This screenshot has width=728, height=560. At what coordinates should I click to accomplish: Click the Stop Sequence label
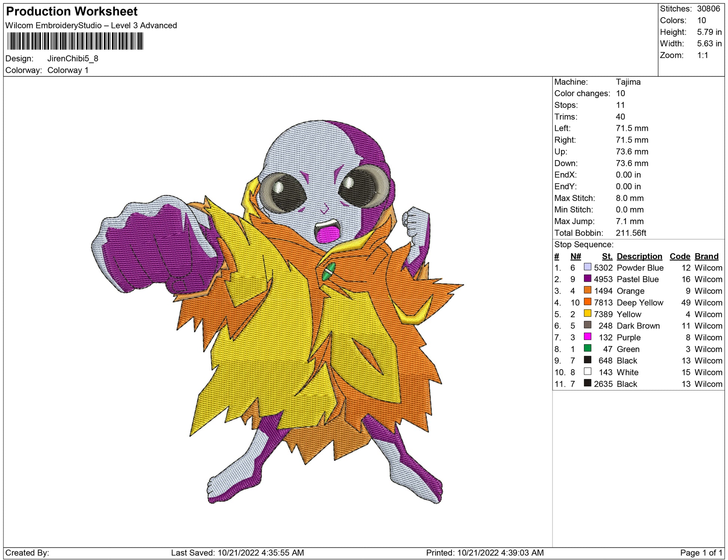(584, 245)
